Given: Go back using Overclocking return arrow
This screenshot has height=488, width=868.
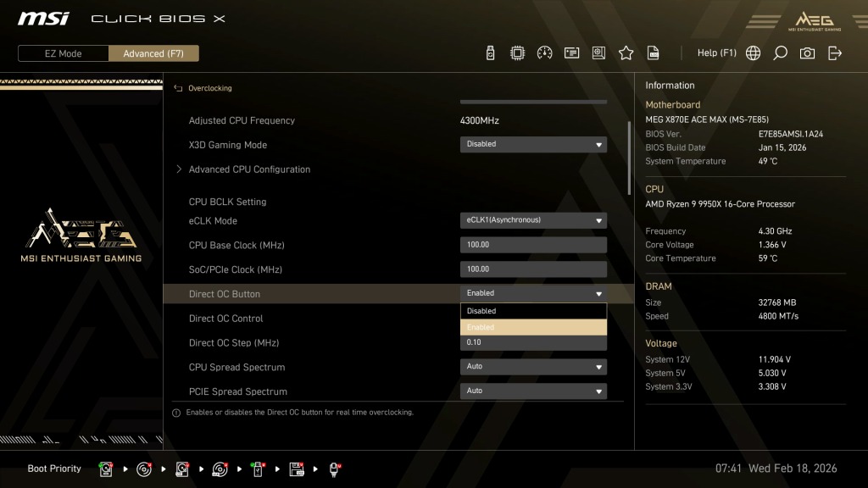Looking at the screenshot, I should (x=178, y=88).
